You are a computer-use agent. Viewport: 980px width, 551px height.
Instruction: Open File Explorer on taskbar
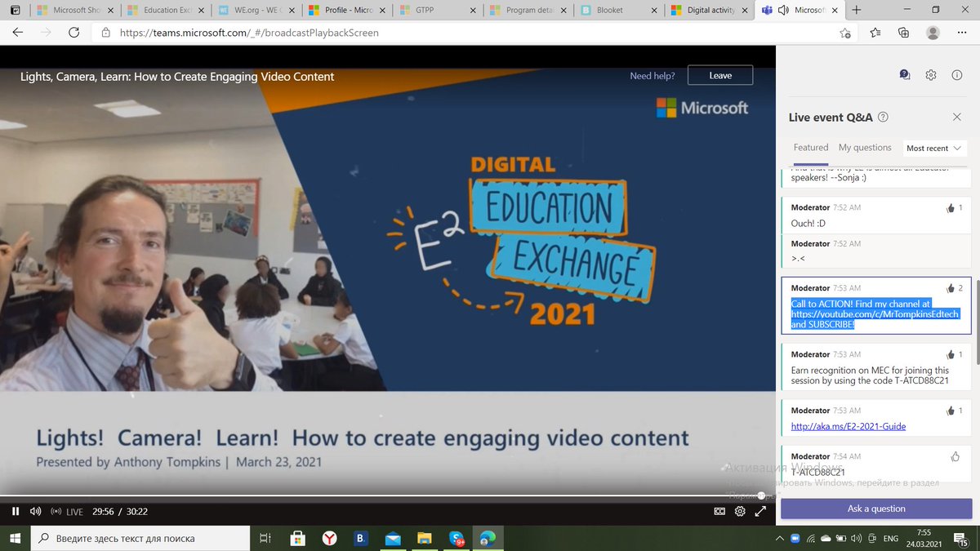pyautogui.click(x=425, y=538)
